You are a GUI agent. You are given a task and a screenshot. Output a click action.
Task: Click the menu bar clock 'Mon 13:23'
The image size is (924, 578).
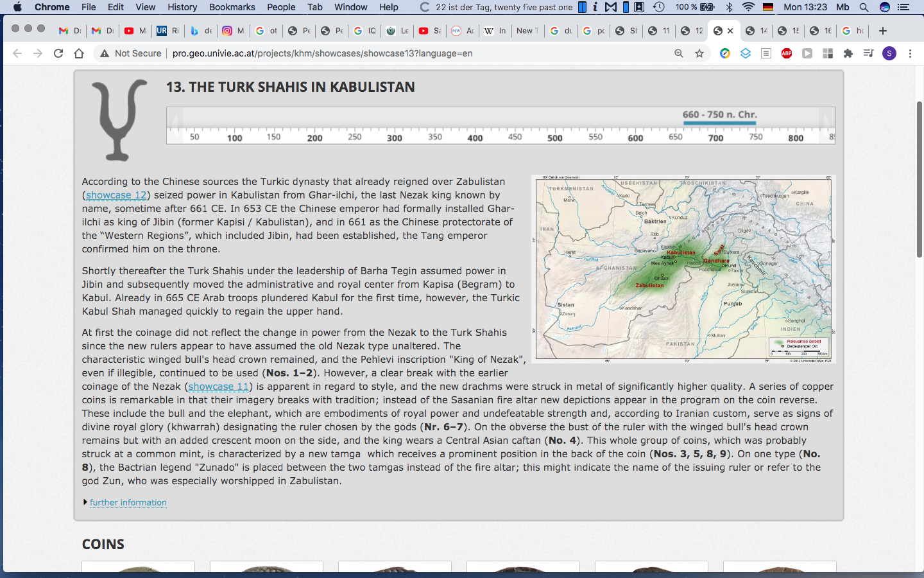pos(805,7)
